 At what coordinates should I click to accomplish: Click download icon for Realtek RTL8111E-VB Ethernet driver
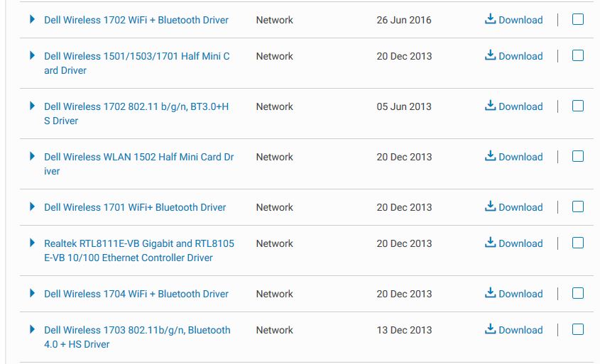tap(490, 243)
